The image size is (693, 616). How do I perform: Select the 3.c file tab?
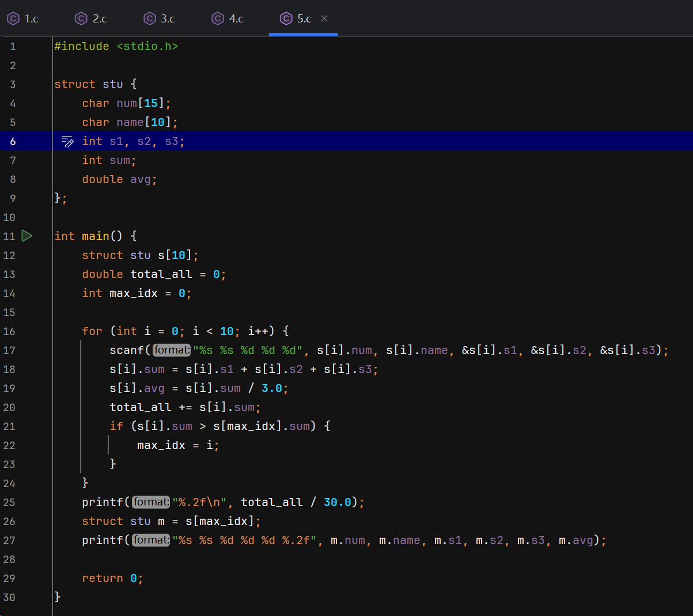(168, 19)
